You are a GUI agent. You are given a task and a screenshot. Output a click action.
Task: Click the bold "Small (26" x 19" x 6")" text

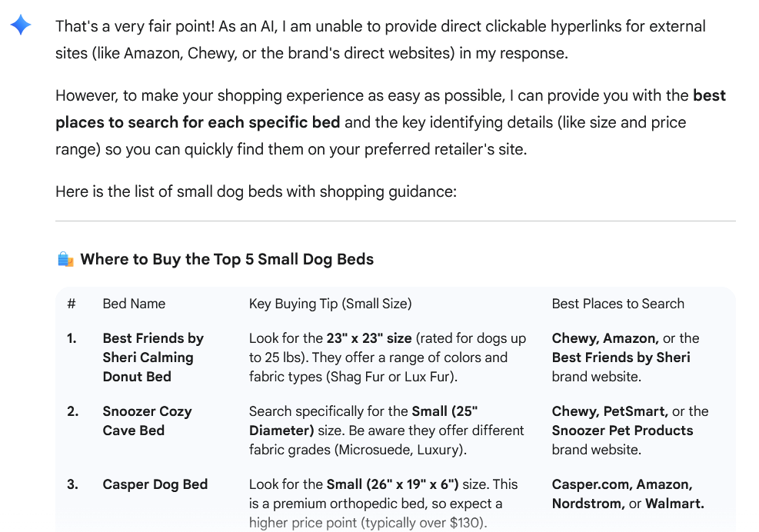click(392, 484)
